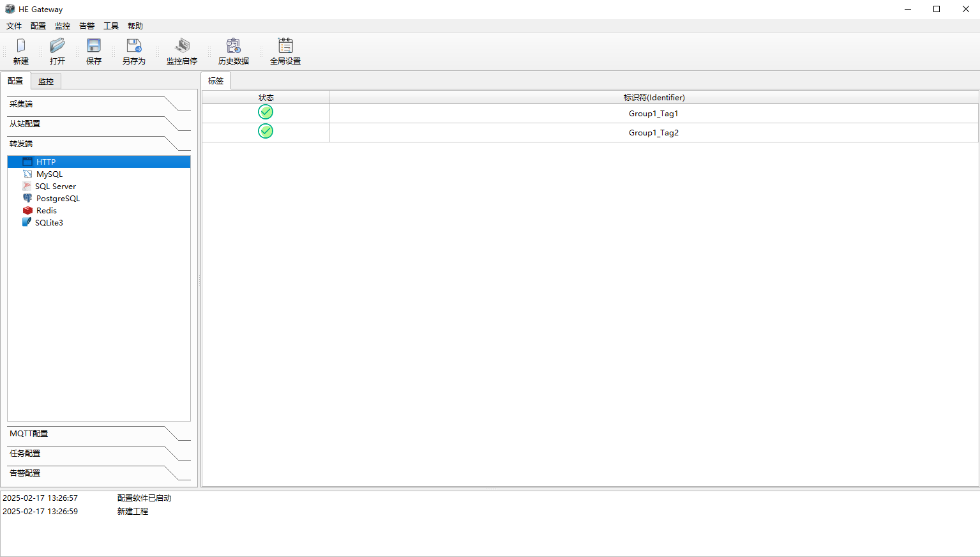Image resolution: width=980 pixels, height=557 pixels.
Task: Open the 工具 menu
Action: pyautogui.click(x=111, y=26)
